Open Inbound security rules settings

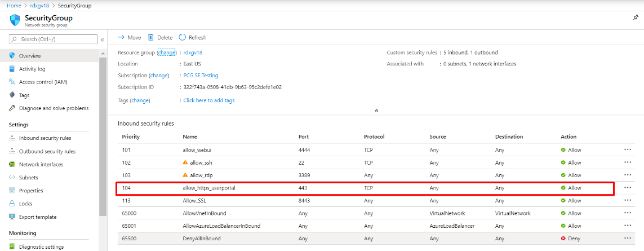click(x=45, y=138)
